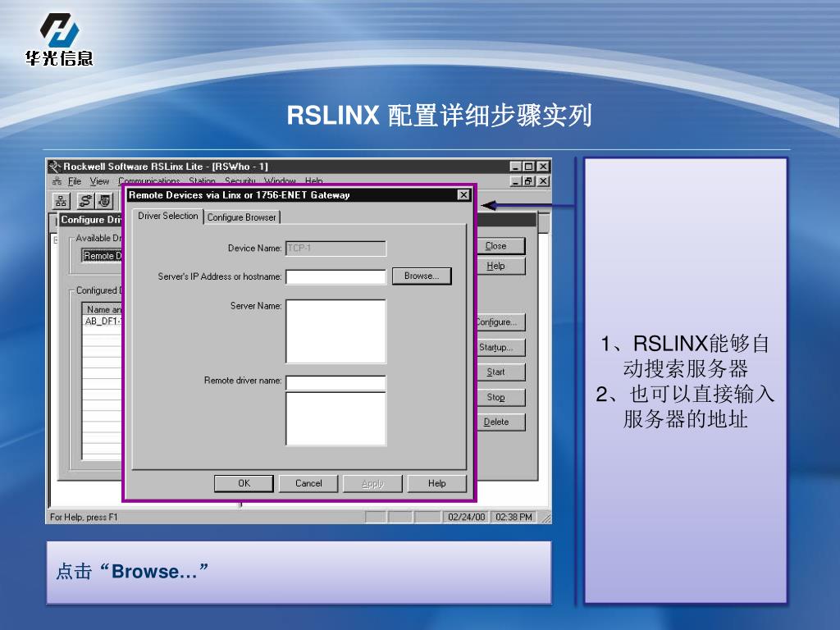Click the RSWho document icon left of File
Image resolution: width=840 pixels, height=630 pixels.
[57, 181]
